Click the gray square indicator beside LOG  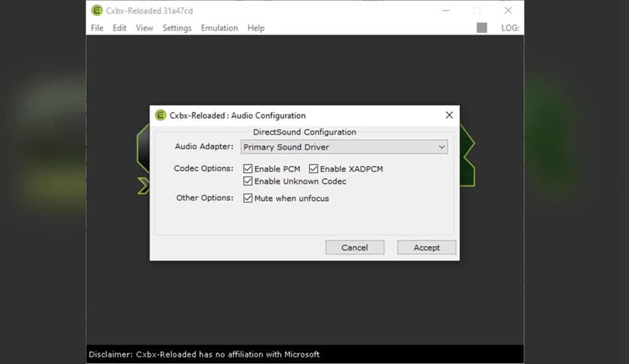click(482, 28)
